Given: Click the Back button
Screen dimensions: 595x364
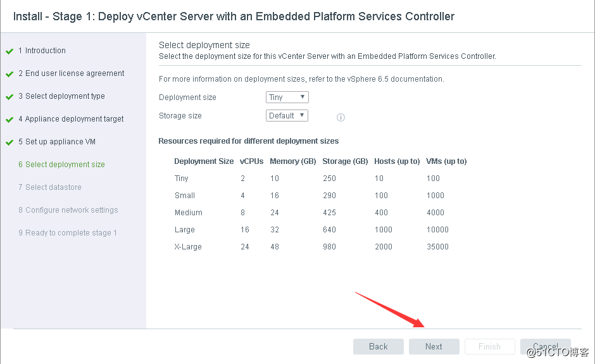Looking at the screenshot, I should pos(379,346).
